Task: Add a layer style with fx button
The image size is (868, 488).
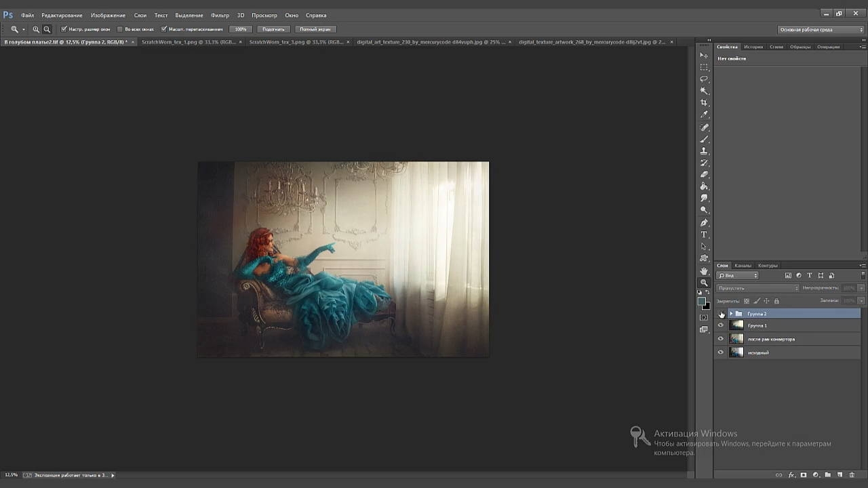Action: coord(791,475)
